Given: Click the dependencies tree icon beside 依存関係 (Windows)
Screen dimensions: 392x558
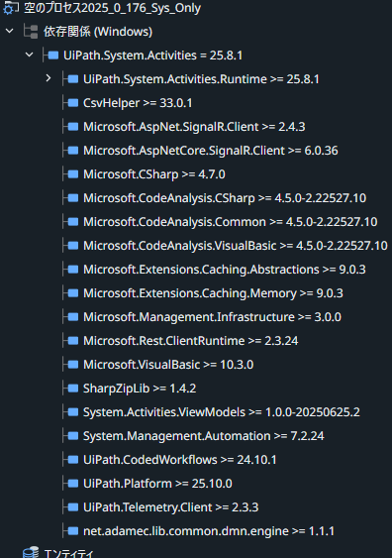Looking at the screenshot, I should (x=31, y=32).
